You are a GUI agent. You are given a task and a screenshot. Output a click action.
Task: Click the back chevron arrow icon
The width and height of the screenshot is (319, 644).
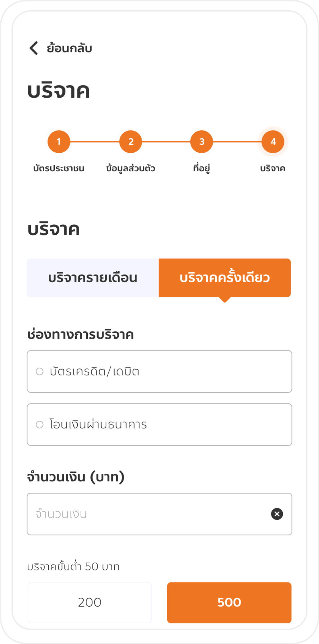click(34, 48)
